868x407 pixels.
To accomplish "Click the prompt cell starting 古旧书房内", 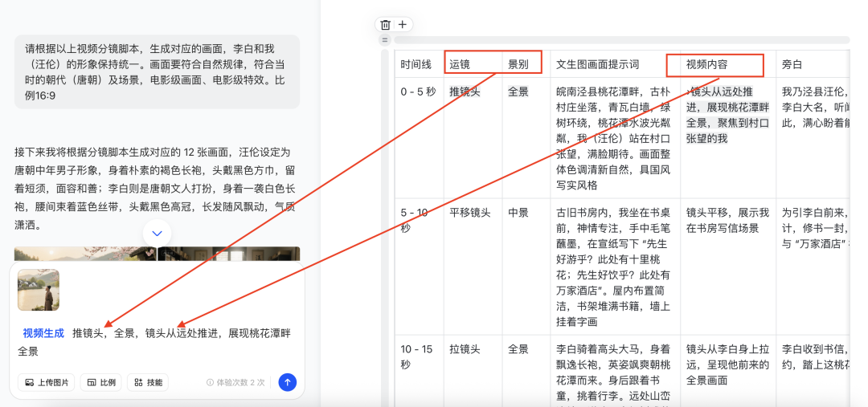I will 615,267.
